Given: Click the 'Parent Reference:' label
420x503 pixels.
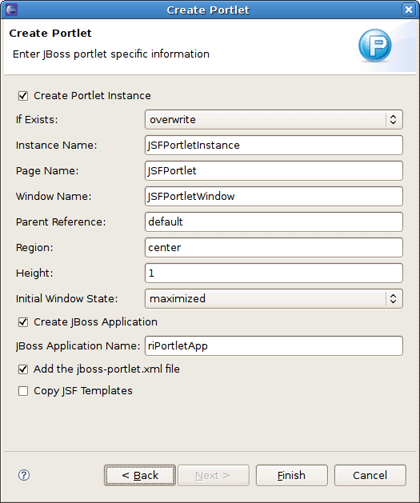Looking at the screenshot, I should click(61, 222).
